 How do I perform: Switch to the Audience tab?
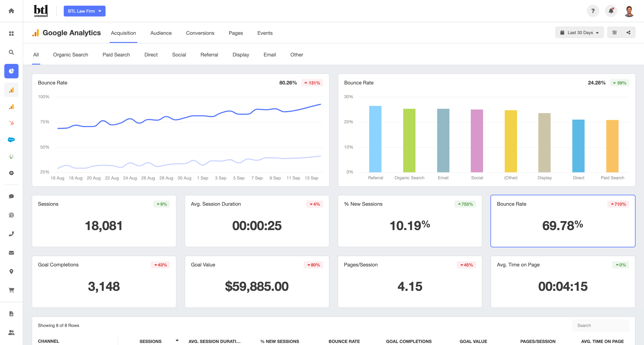pos(161,33)
